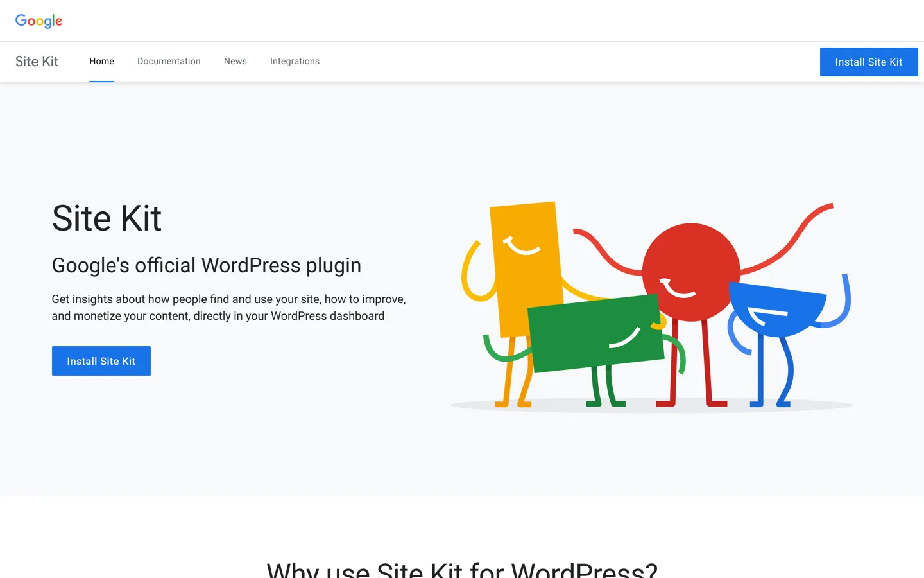The height and width of the screenshot is (578, 924).
Task: Click the Google logo
Action: (x=39, y=21)
